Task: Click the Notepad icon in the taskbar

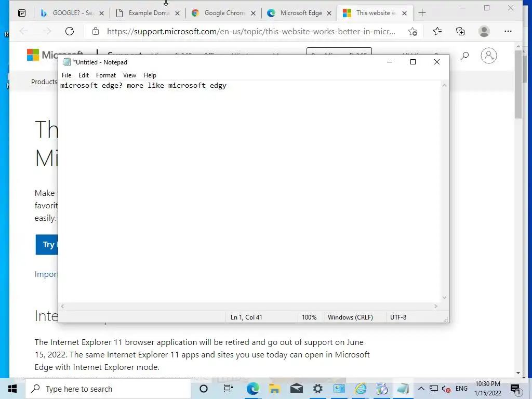Action: coord(403,389)
